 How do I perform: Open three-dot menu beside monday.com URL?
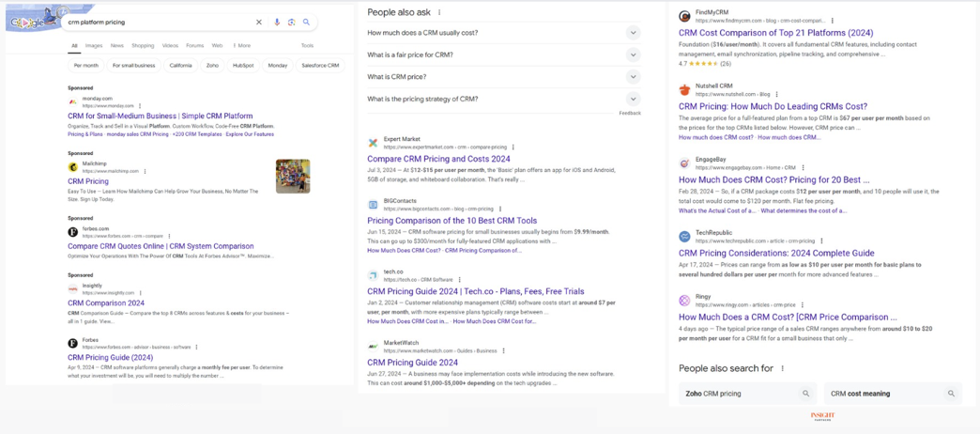pyautogui.click(x=140, y=106)
